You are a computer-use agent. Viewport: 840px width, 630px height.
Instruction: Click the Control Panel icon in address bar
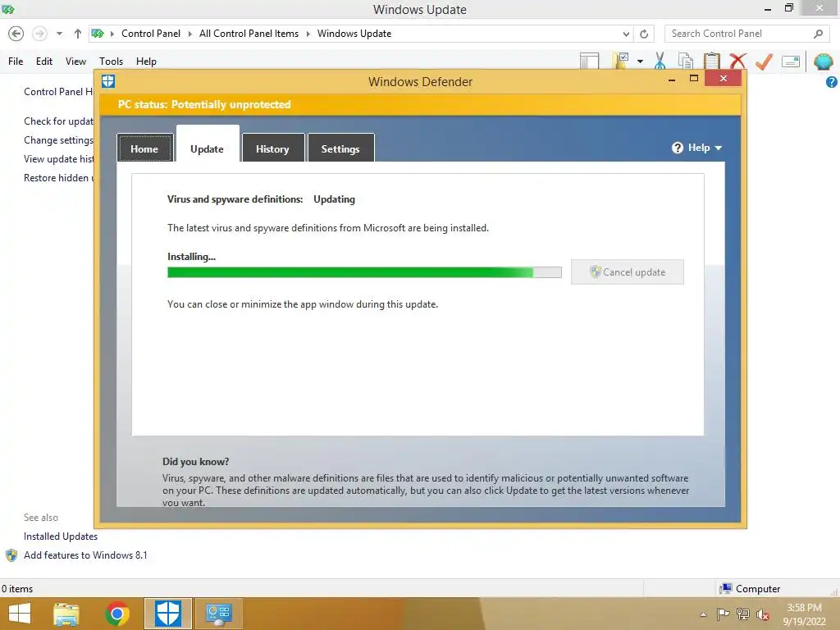tap(98, 34)
